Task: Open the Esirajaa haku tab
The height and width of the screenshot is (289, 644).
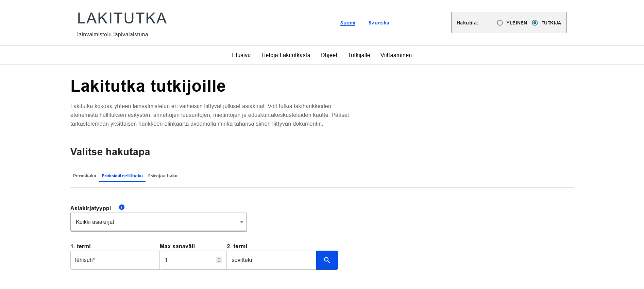Action: coord(163,176)
